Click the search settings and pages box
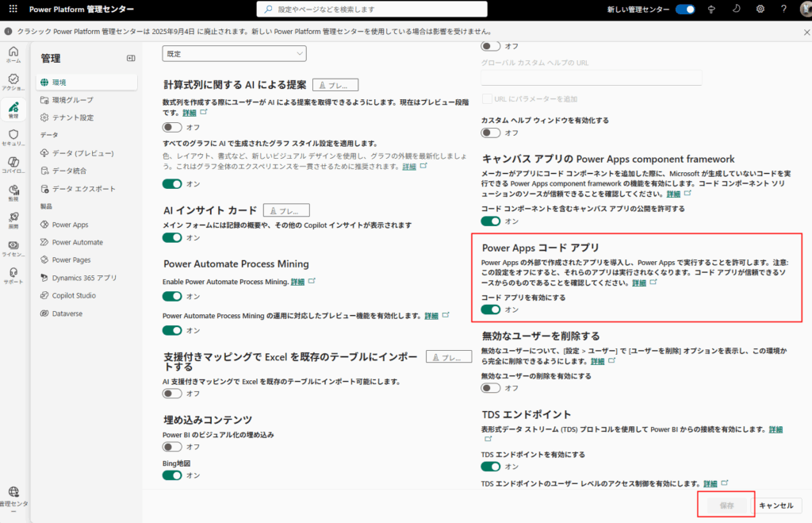Image resolution: width=812 pixels, height=523 pixels. point(372,9)
